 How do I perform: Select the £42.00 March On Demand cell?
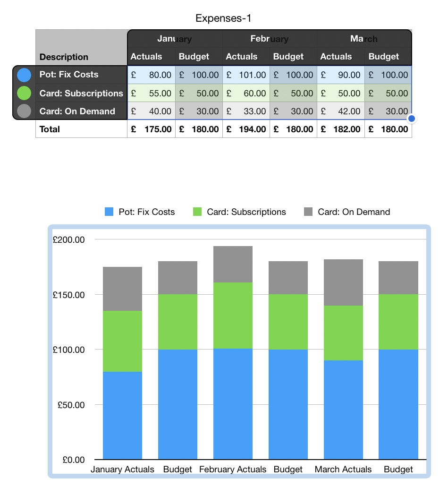[340, 111]
